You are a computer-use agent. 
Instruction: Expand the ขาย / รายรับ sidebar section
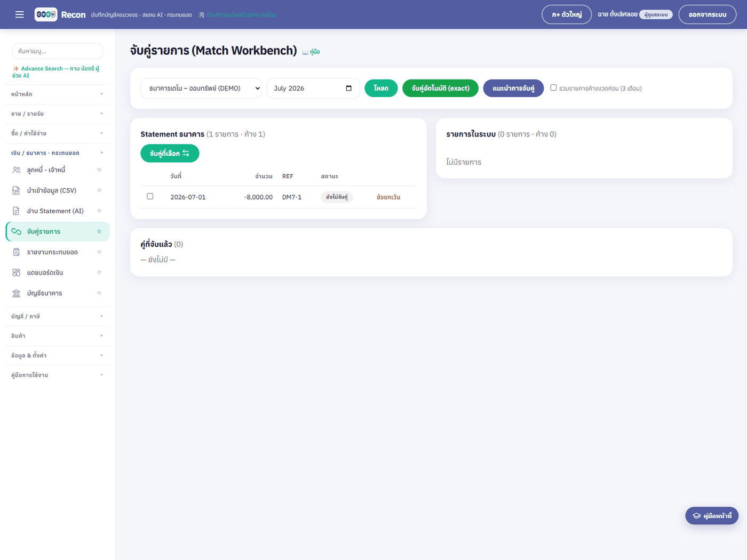point(58,114)
